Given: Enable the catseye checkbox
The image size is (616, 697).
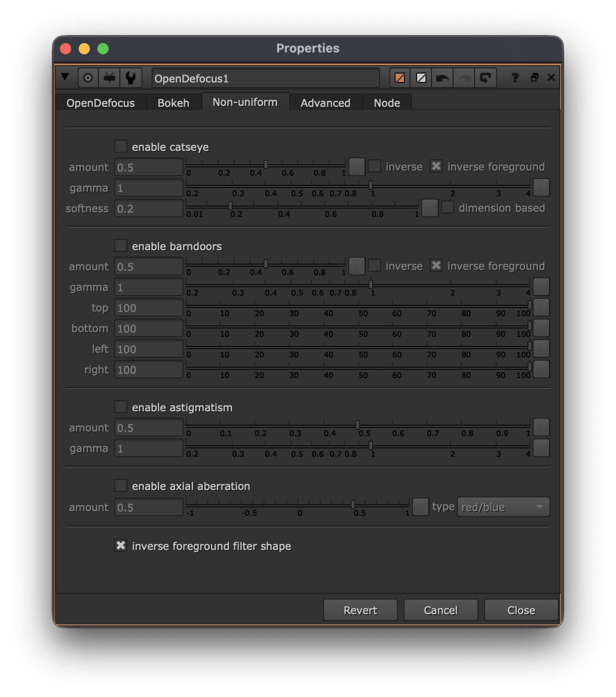Looking at the screenshot, I should coord(121,147).
